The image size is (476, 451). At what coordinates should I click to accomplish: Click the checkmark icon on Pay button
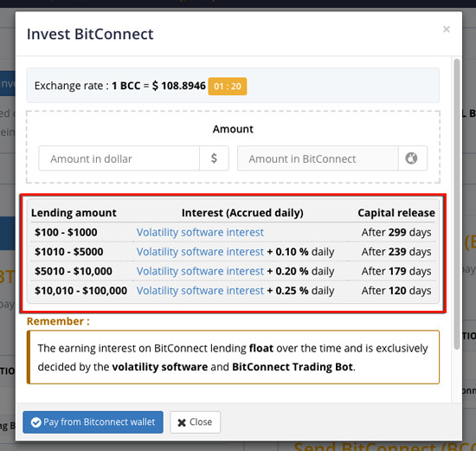[x=35, y=422]
